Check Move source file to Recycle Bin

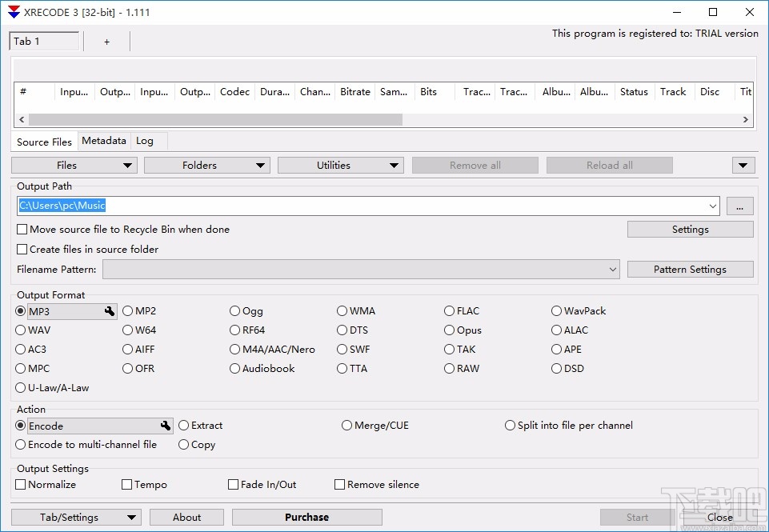(22, 230)
